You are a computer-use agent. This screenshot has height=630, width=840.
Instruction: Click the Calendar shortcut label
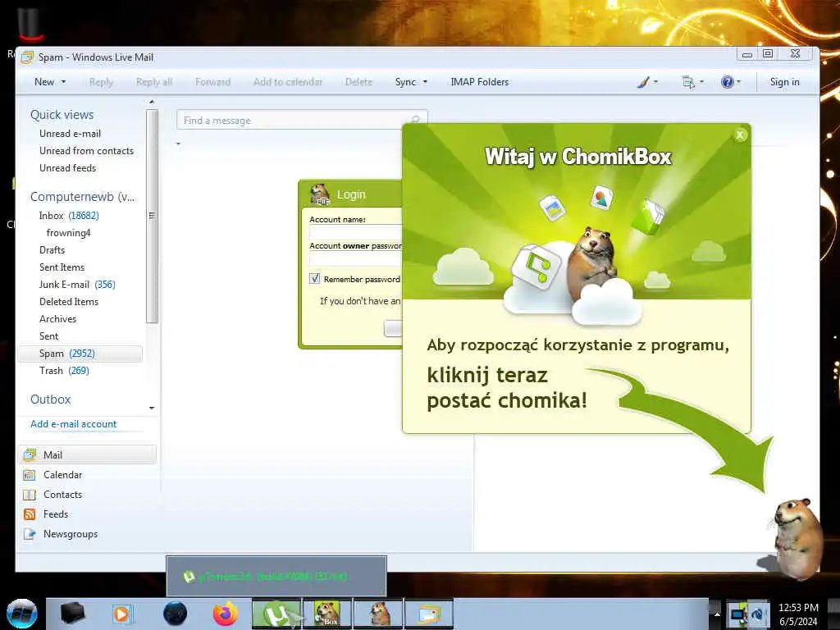click(62, 475)
